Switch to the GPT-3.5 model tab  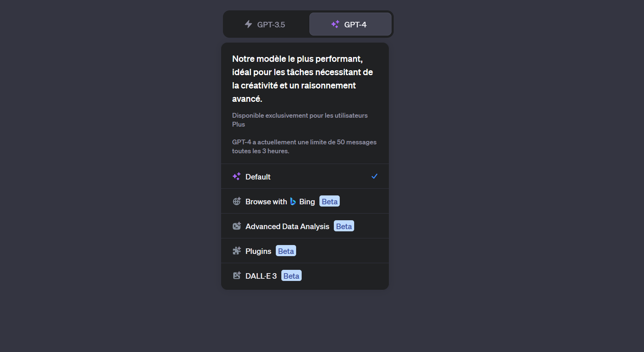[266, 24]
